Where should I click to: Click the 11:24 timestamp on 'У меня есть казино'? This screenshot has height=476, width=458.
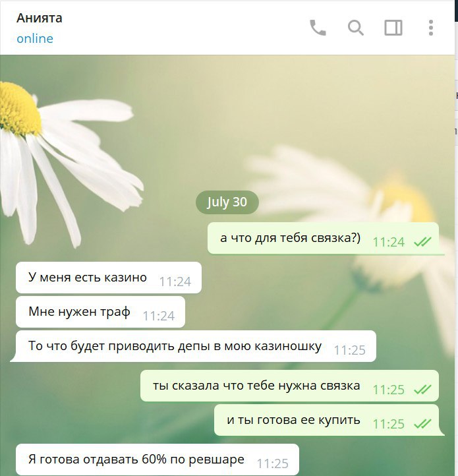[x=175, y=282]
